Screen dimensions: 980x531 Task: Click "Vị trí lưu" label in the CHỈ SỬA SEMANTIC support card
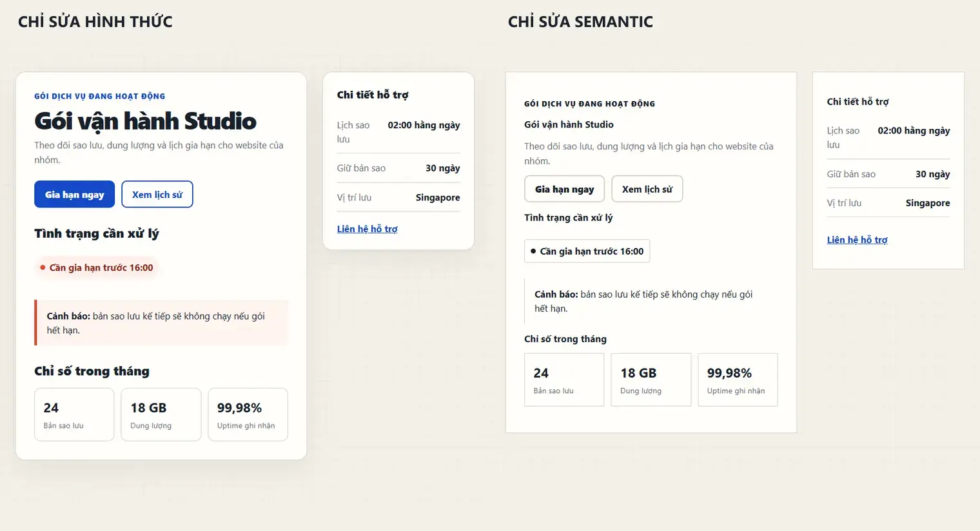844,203
